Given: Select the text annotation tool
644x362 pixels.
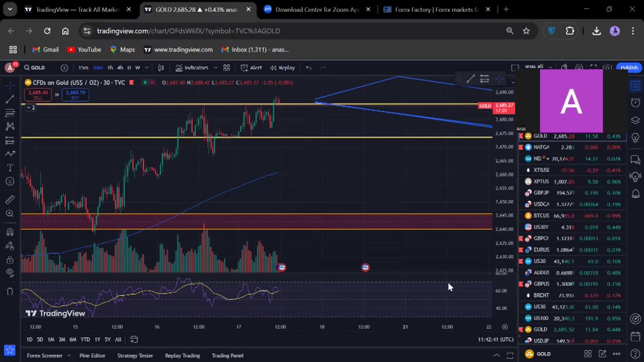Looking at the screenshot, I should [x=10, y=167].
